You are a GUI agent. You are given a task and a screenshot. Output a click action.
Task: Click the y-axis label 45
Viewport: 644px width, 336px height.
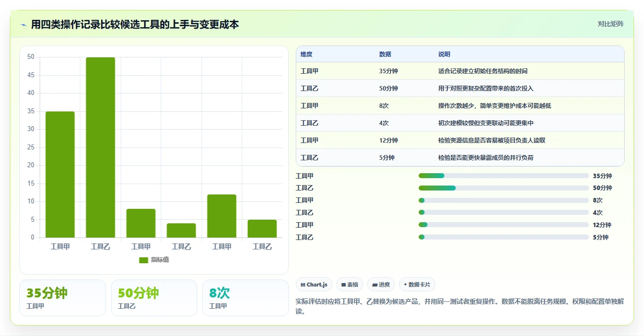click(x=31, y=75)
